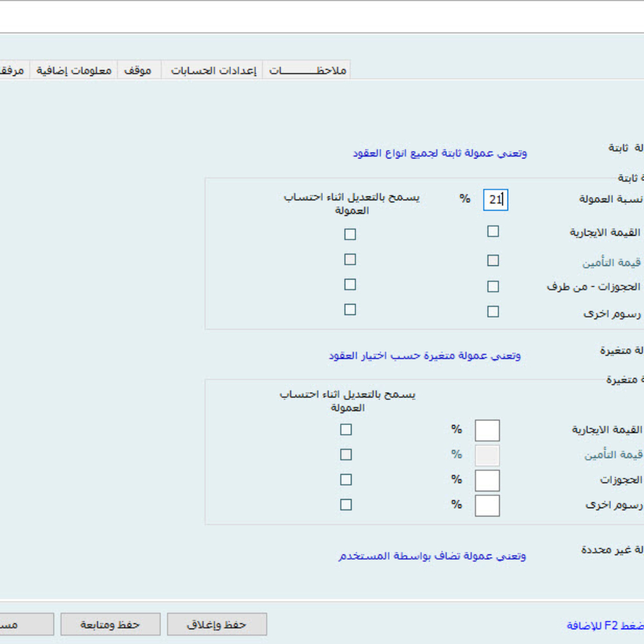Tick fixed-commission رسوم اخرى checkbox next to its label

click(493, 312)
